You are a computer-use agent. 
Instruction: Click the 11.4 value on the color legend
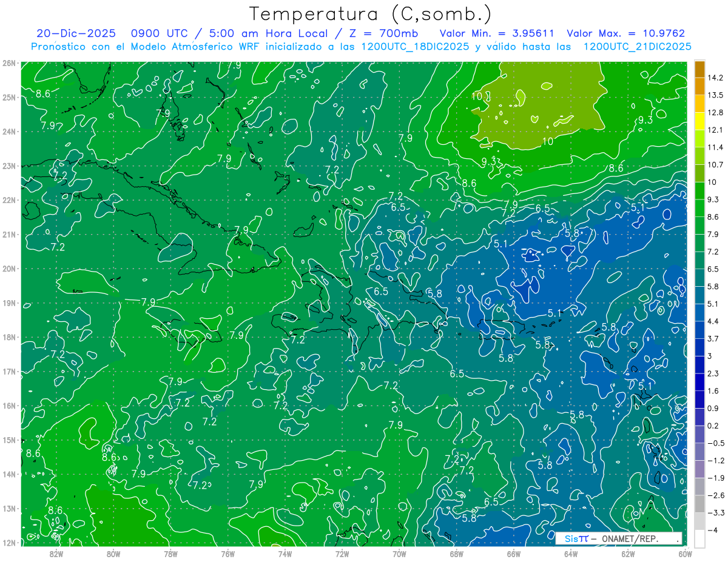716,147
